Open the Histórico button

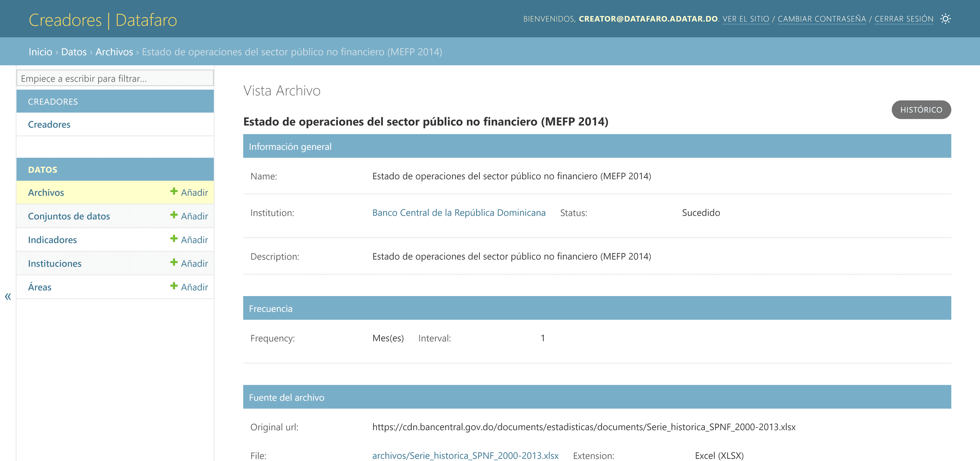click(921, 110)
